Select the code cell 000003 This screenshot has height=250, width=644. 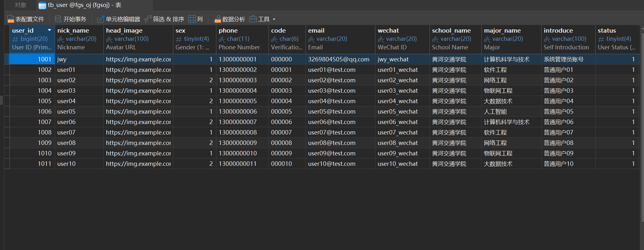tap(287, 91)
